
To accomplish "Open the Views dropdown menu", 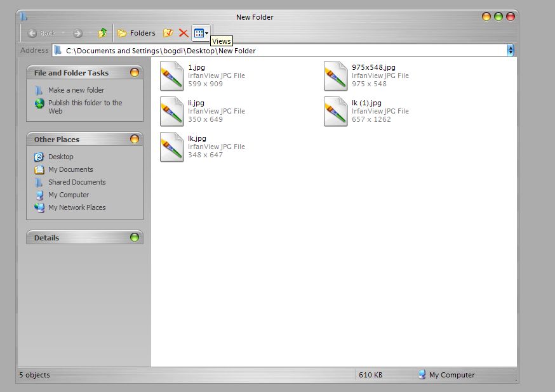I will coord(201,32).
